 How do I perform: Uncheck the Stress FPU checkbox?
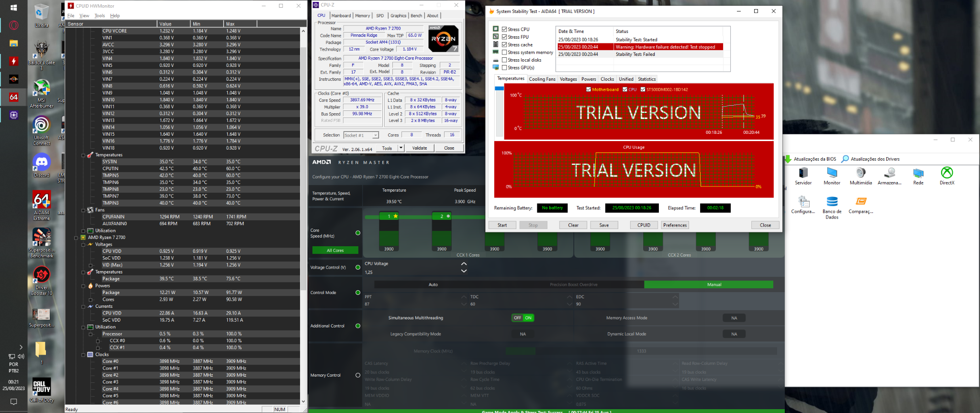(504, 37)
